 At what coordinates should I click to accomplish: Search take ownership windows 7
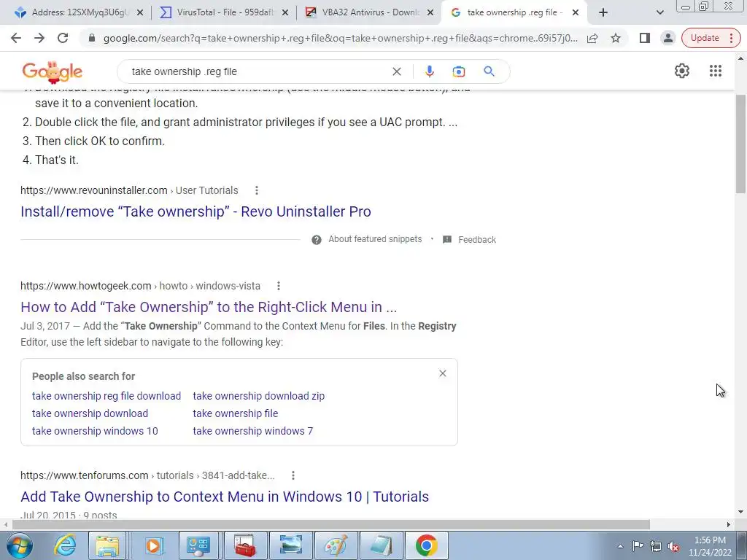253,431
